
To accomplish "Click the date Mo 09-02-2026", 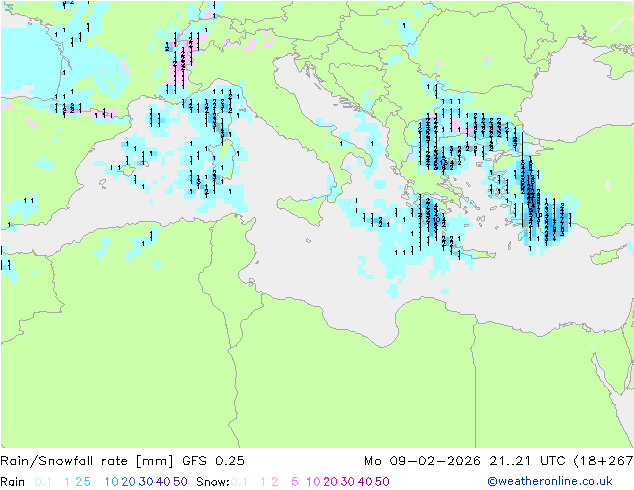I will [x=422, y=461].
